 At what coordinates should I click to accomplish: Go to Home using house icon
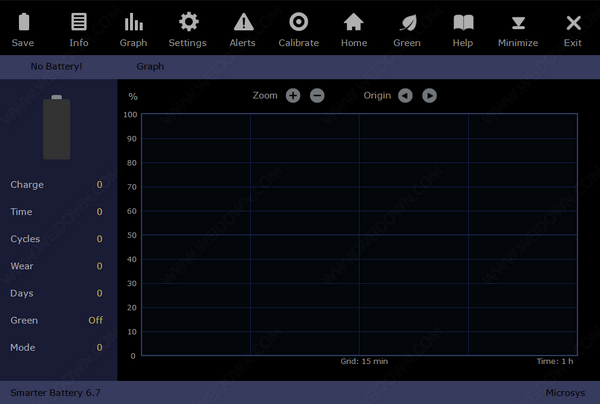pyautogui.click(x=353, y=23)
